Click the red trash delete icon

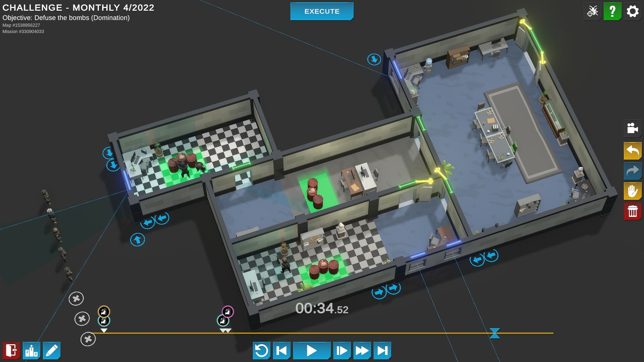point(632,211)
